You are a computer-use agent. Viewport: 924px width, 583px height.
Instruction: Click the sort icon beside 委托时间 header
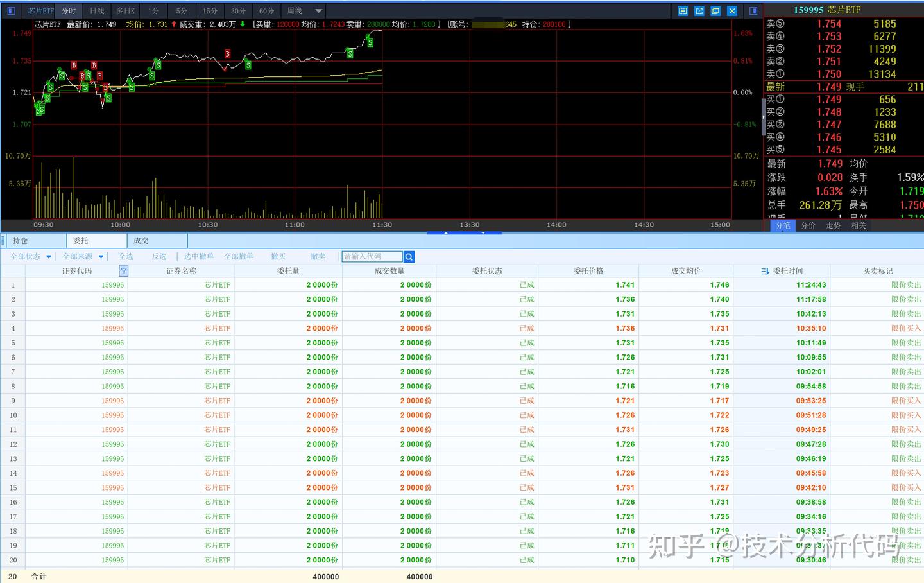765,271
